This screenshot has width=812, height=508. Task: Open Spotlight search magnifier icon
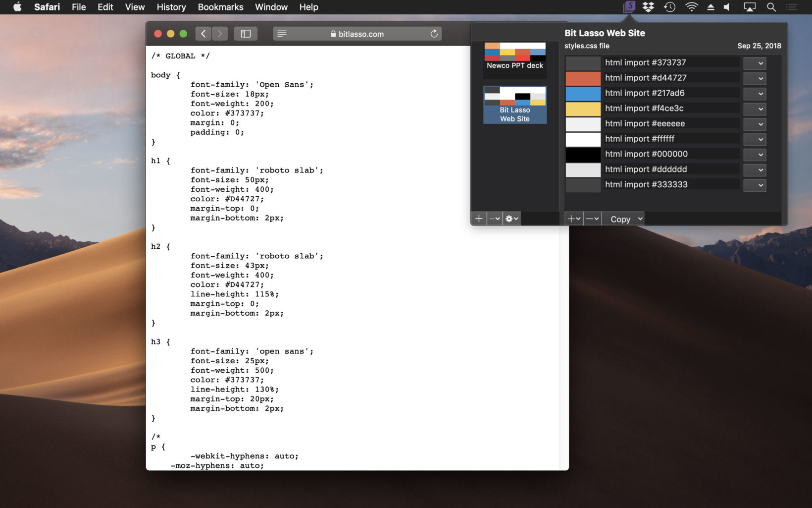click(x=771, y=7)
